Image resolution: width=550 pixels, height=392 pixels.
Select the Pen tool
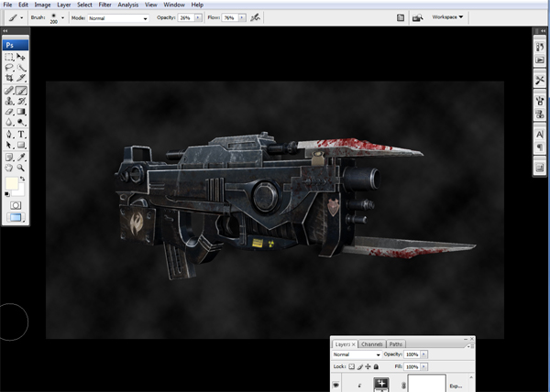point(9,134)
